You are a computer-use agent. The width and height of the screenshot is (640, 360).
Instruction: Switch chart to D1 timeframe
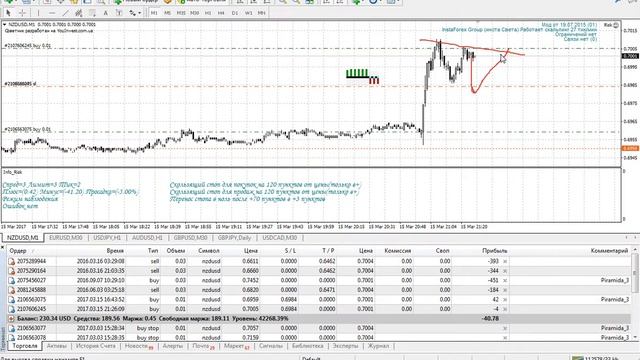pyautogui.click(x=235, y=13)
